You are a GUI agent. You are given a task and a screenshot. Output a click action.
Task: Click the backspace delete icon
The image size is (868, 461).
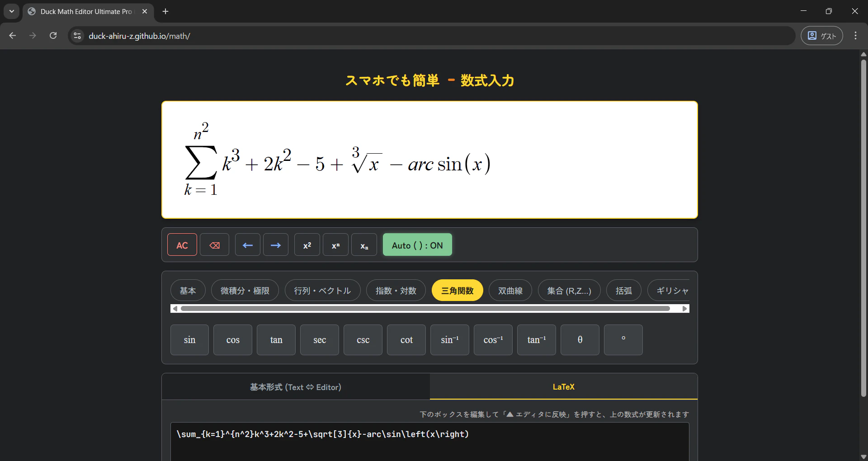(215, 245)
